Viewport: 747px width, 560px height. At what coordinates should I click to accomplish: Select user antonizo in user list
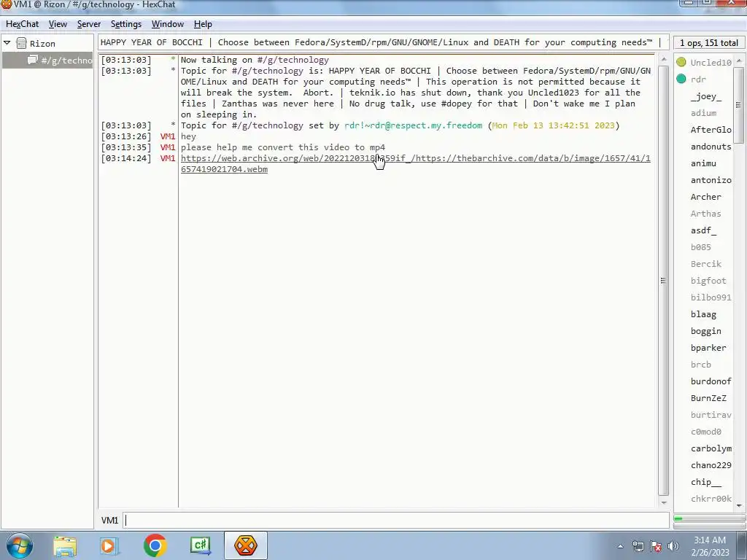click(711, 180)
